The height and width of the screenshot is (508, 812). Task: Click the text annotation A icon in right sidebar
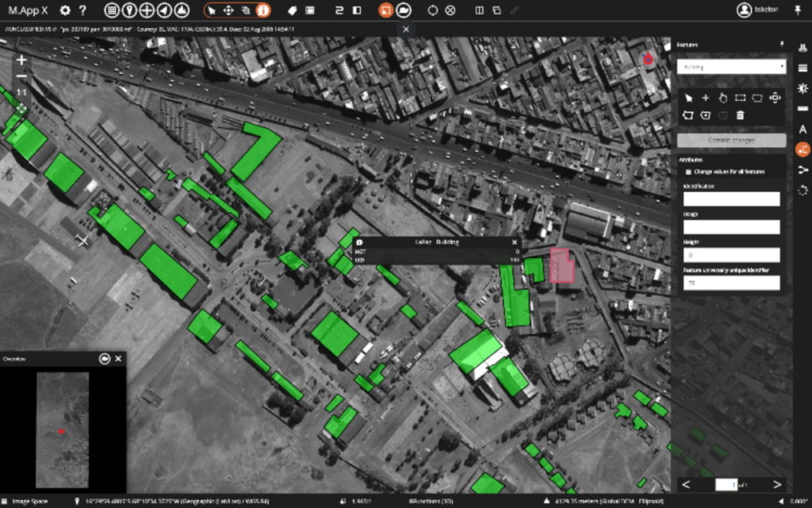[x=802, y=129]
